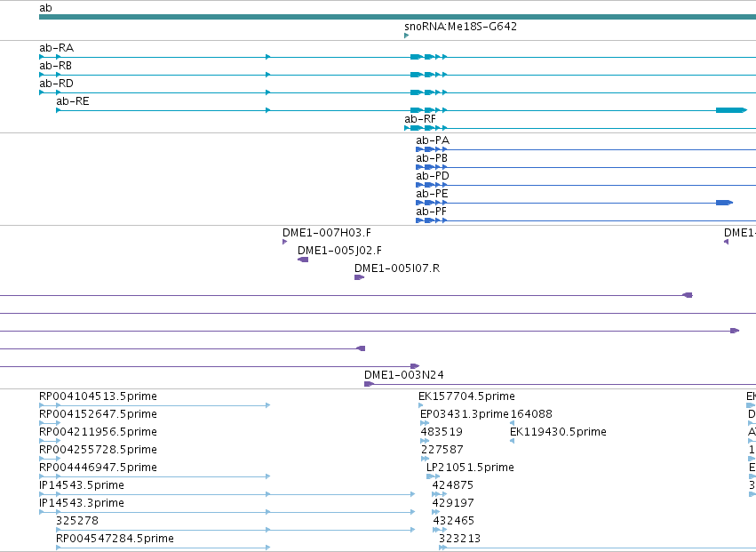
Task: Select RP004255728.5prime EST label
Action: pyautogui.click(x=98, y=450)
